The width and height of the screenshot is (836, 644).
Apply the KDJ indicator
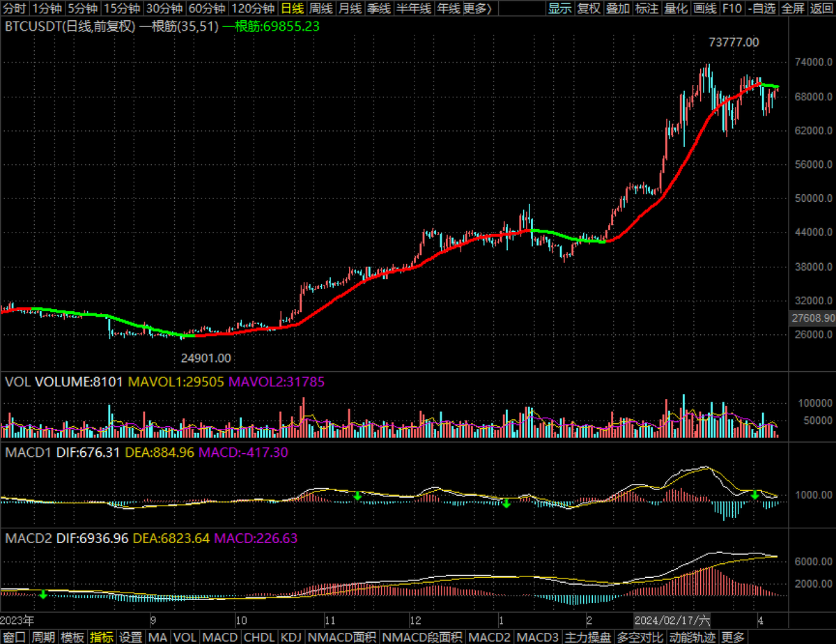pos(291,637)
